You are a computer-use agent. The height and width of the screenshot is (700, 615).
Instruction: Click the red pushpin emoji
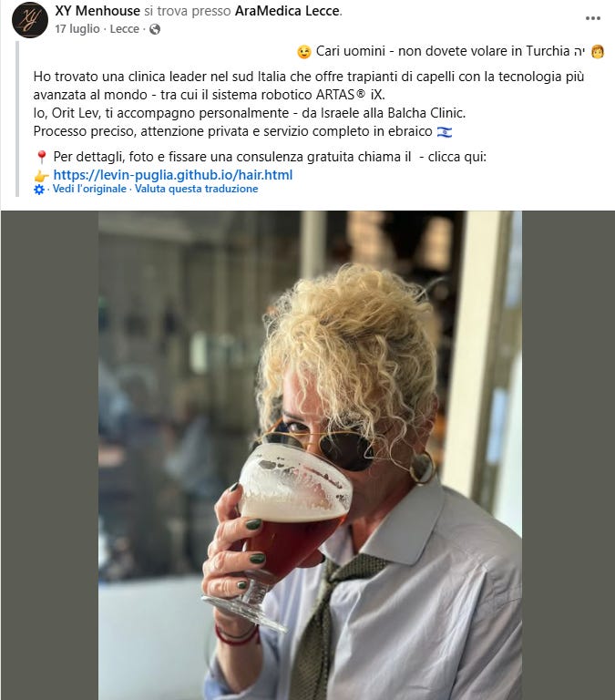tap(42, 157)
